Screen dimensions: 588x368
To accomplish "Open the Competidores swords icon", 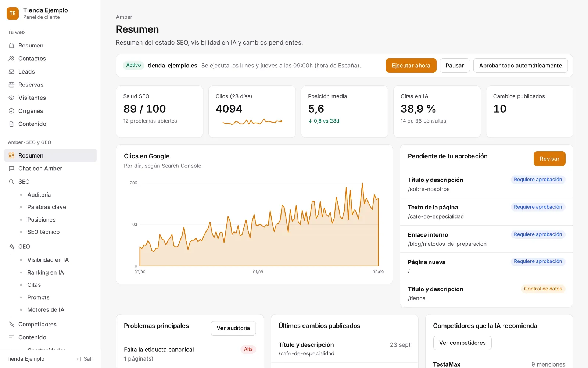I will click(x=11, y=324).
